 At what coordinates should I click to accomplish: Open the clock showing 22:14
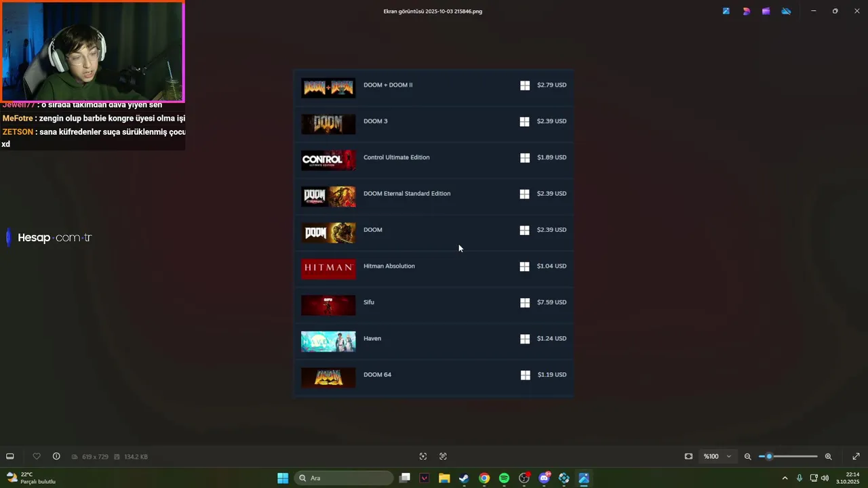point(848,478)
